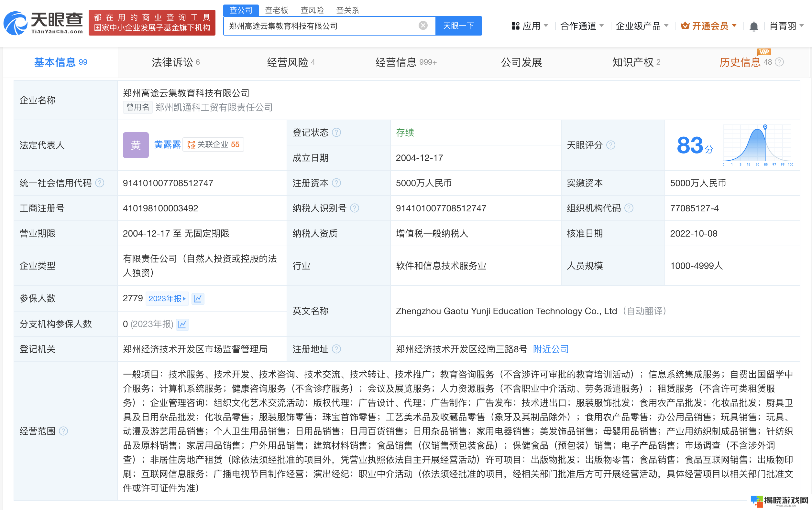Open the 分支机构参保人数 trend chart icon
812x510 pixels.
coord(182,324)
